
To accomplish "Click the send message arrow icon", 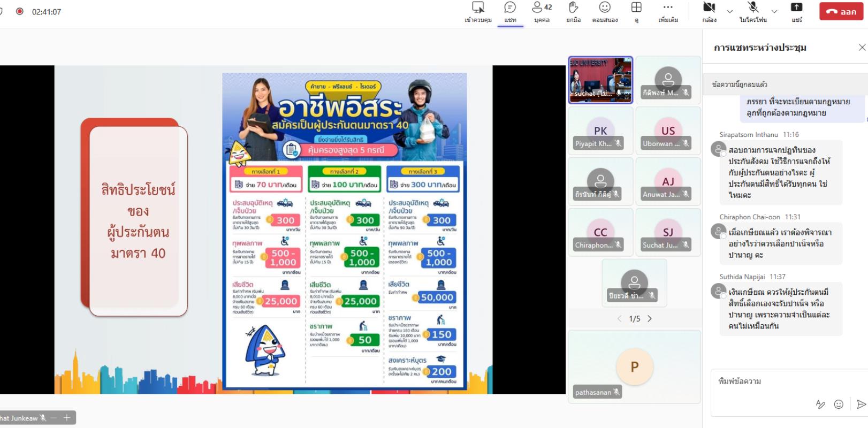I will 861,404.
